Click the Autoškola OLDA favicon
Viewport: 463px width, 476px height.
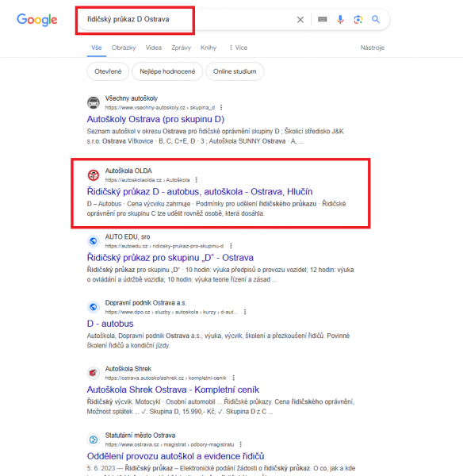[x=93, y=175]
